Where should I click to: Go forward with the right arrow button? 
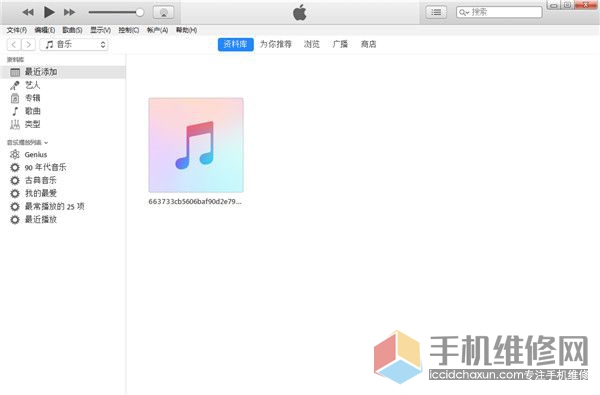(29, 45)
